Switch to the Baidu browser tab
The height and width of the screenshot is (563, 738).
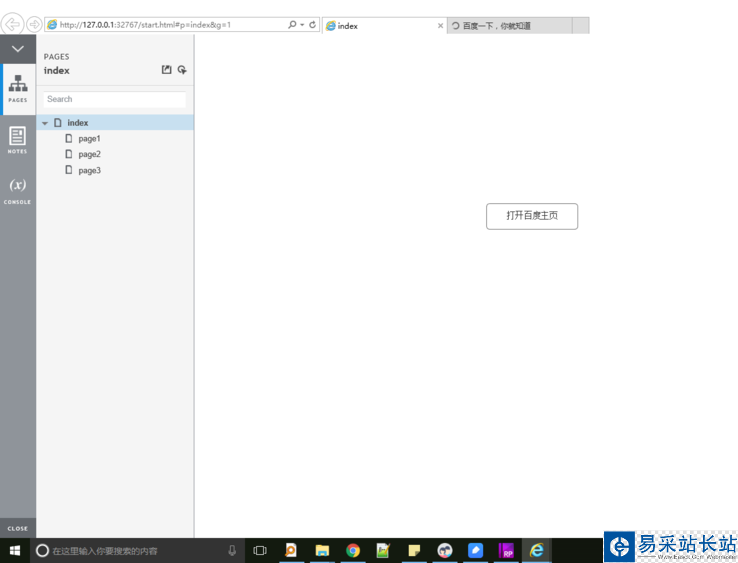coord(510,26)
